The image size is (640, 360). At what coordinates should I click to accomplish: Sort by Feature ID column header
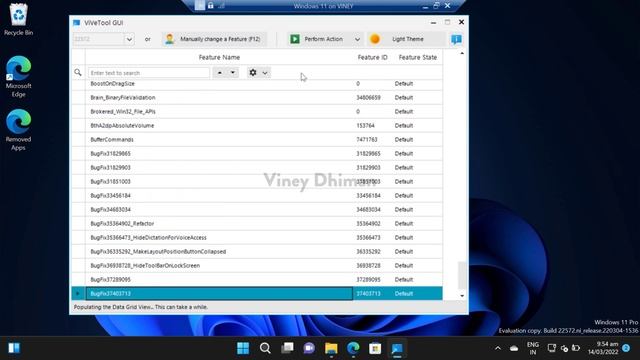[x=372, y=58]
